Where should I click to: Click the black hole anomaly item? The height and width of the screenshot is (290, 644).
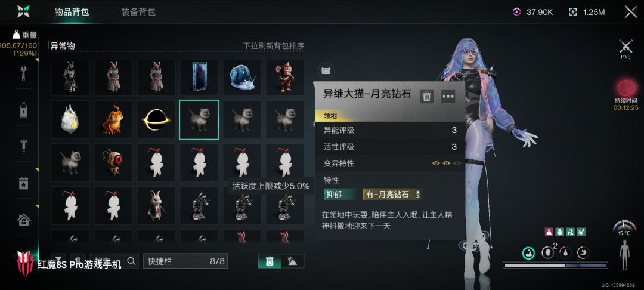(156, 120)
